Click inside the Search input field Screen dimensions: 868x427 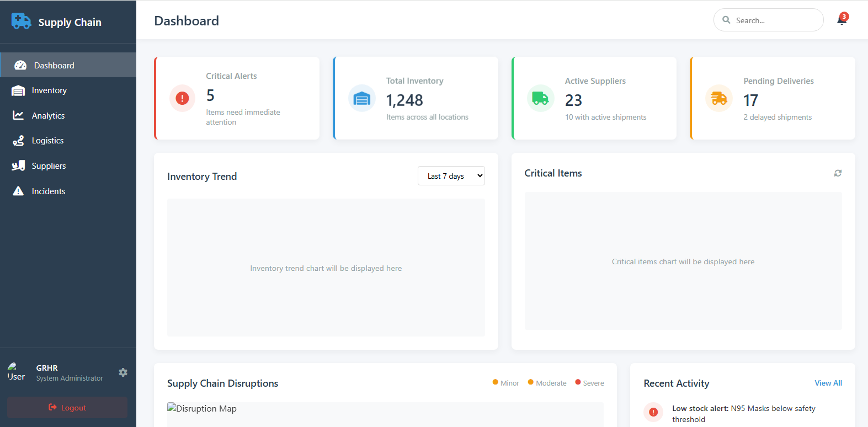[768, 20]
